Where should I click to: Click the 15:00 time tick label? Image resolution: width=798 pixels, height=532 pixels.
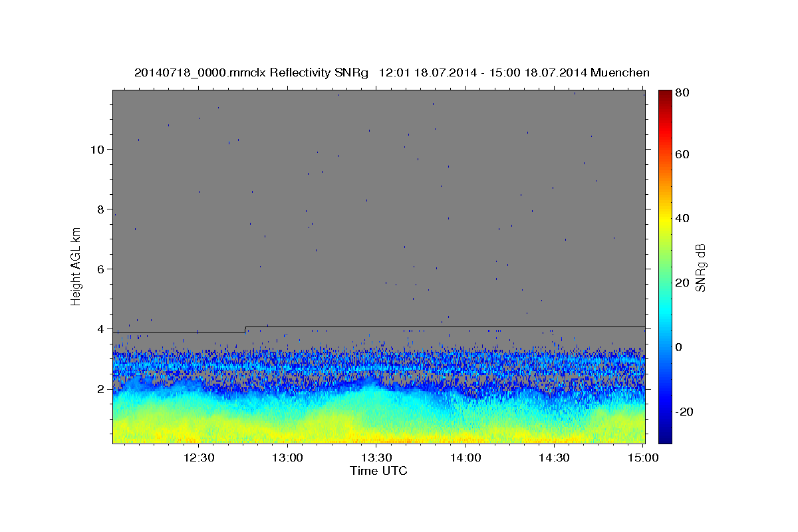point(643,458)
